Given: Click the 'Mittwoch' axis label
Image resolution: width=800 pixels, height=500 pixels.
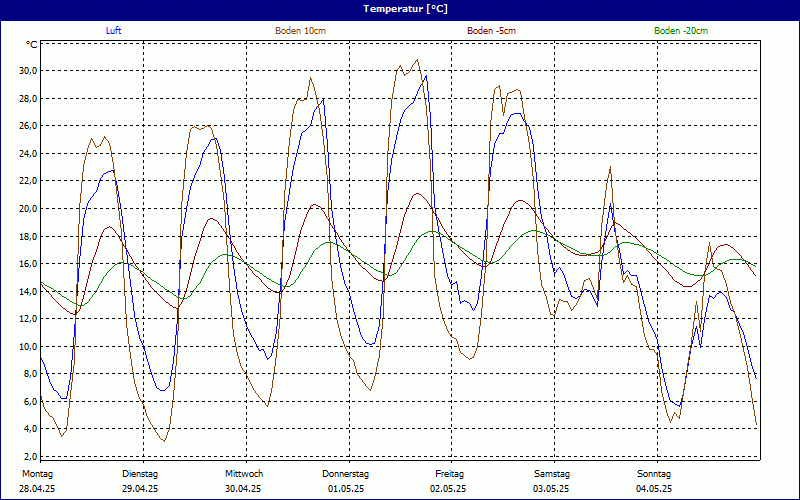Looking at the screenshot, I should pyautogui.click(x=243, y=474).
